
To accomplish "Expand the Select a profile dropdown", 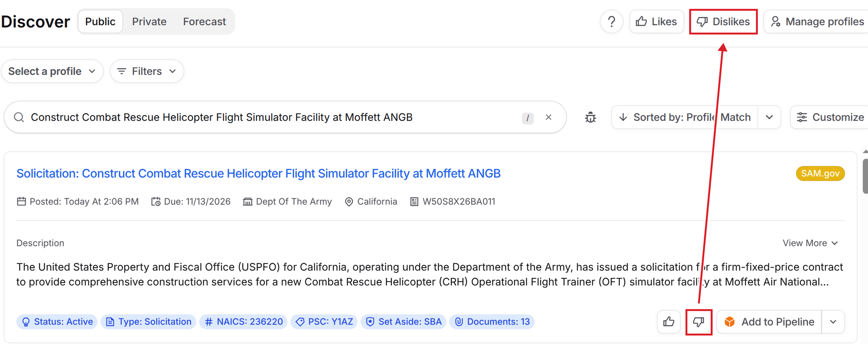I will (52, 71).
